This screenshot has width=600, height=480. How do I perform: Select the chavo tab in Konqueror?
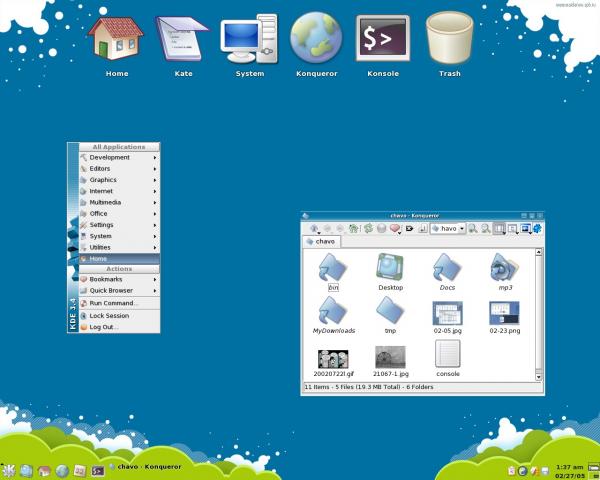tap(321, 242)
